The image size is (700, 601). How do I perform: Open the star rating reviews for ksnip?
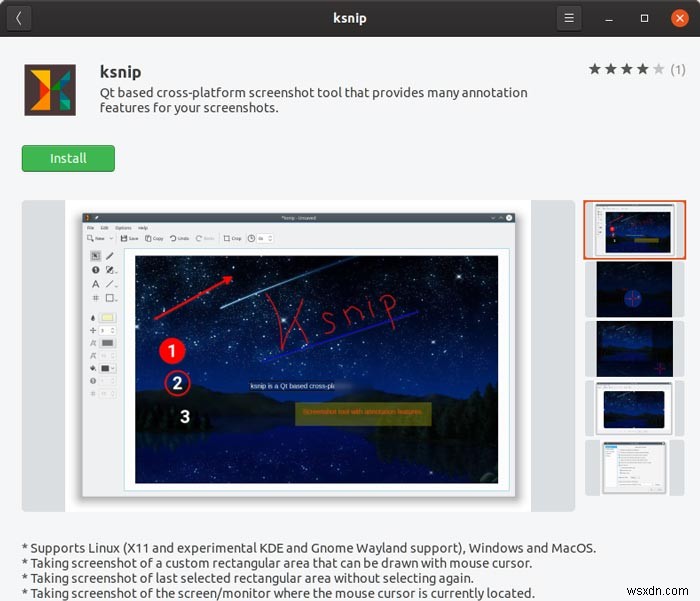[637, 69]
